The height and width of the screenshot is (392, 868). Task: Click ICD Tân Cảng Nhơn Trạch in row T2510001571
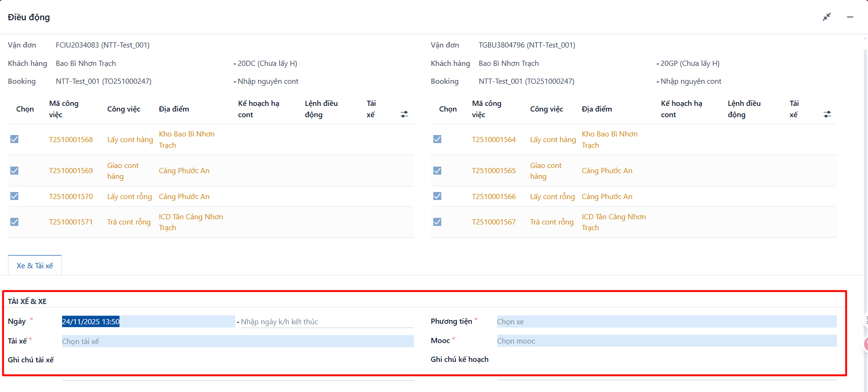(x=191, y=222)
